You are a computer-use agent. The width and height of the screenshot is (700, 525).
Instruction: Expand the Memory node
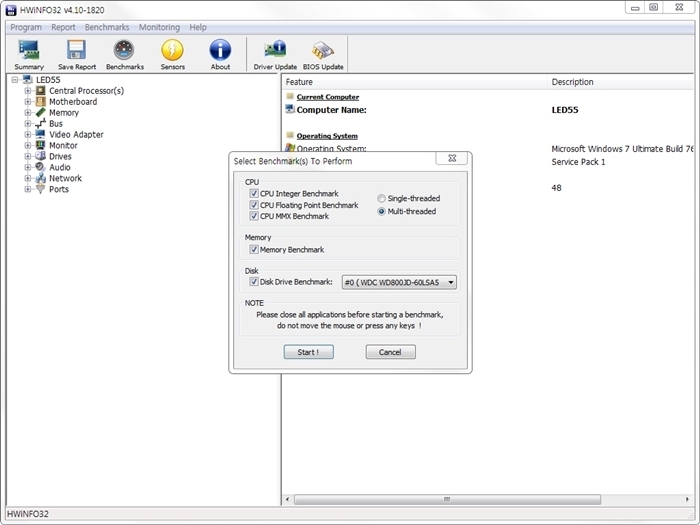point(28,112)
